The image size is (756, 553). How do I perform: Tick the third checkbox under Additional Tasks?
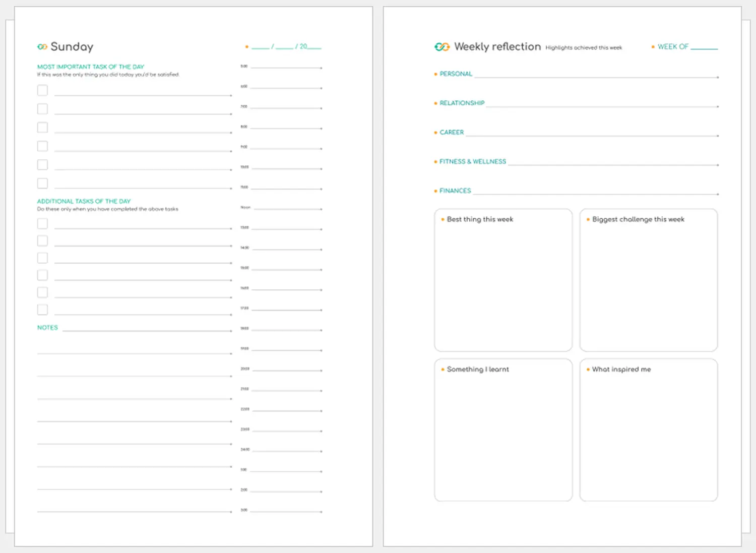click(42, 258)
